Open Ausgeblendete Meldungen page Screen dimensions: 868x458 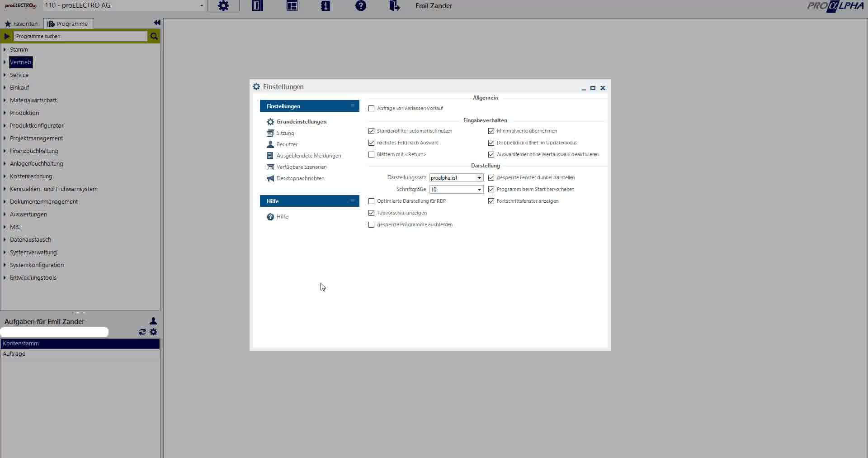point(309,156)
